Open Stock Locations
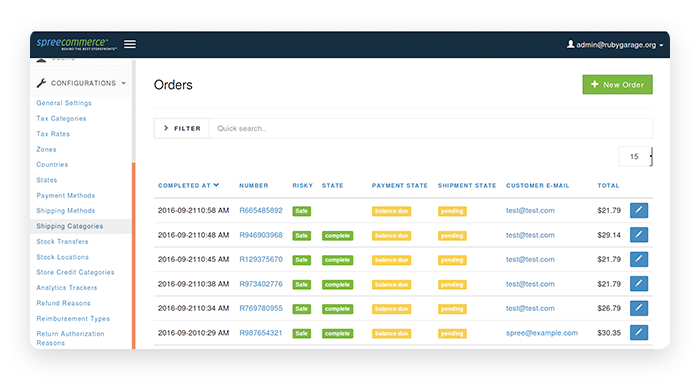The width and height of the screenshot is (700, 379). (x=62, y=257)
